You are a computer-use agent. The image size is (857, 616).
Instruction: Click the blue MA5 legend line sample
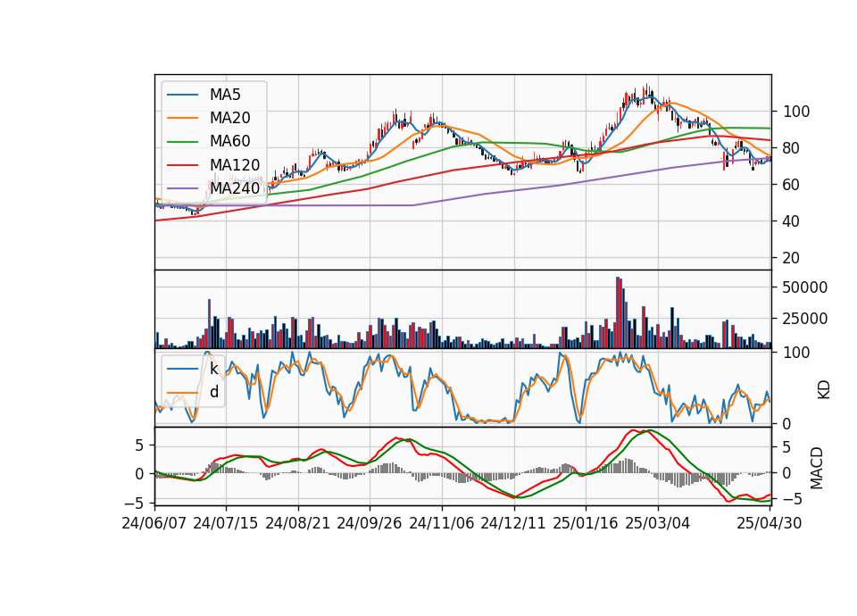click(182, 95)
